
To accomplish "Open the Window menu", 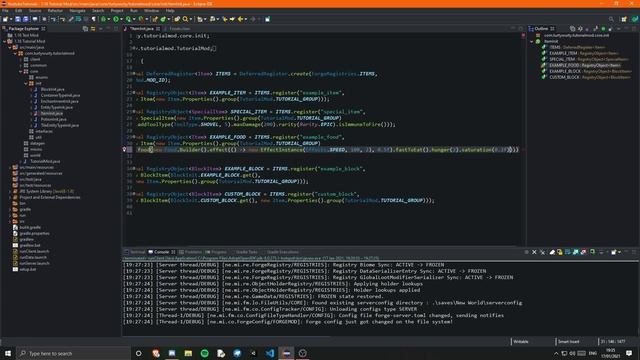I will [x=151, y=11].
